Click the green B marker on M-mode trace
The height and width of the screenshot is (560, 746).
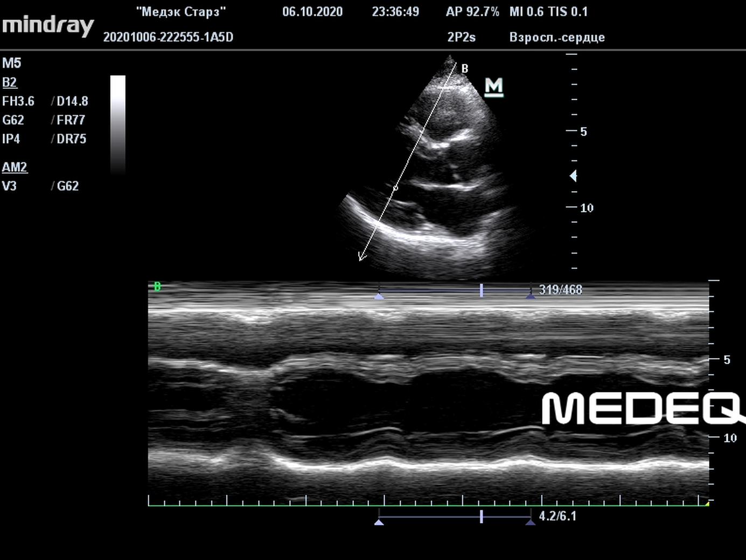pos(157,286)
